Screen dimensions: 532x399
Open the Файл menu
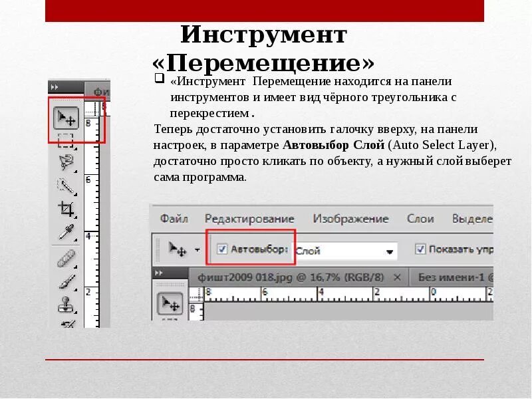coord(174,219)
